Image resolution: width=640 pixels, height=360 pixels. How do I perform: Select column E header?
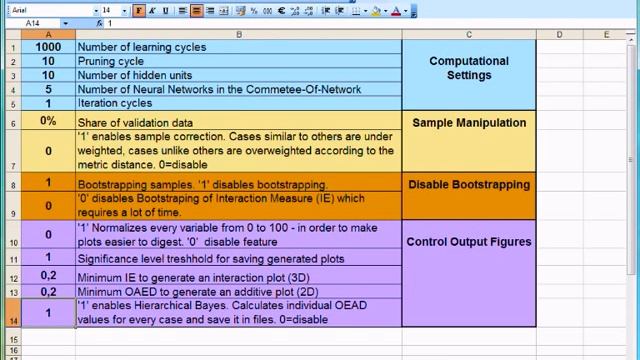pyautogui.click(x=606, y=35)
